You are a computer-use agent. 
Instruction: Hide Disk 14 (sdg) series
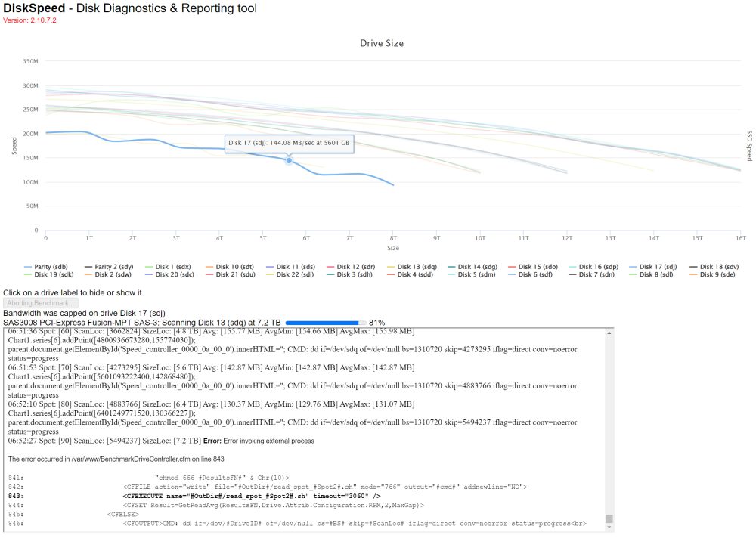point(472,267)
